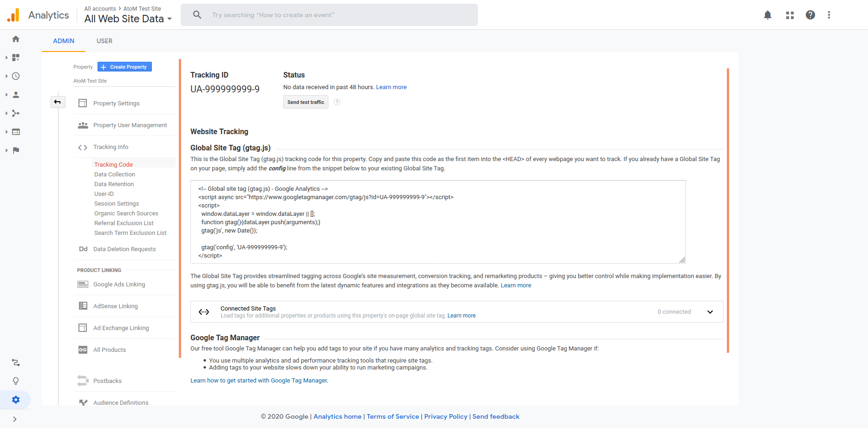The width and height of the screenshot is (868, 428).
Task: Expand the Realtime sidebar arrow
Action: 7,76
